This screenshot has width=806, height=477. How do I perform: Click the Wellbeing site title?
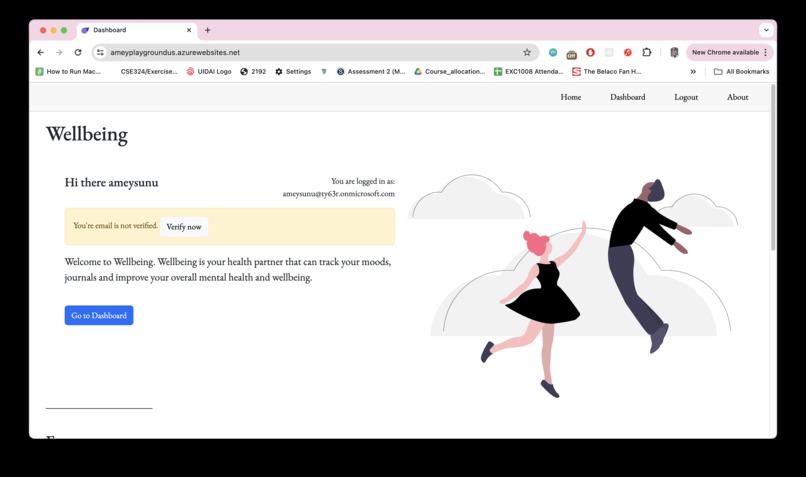87,134
